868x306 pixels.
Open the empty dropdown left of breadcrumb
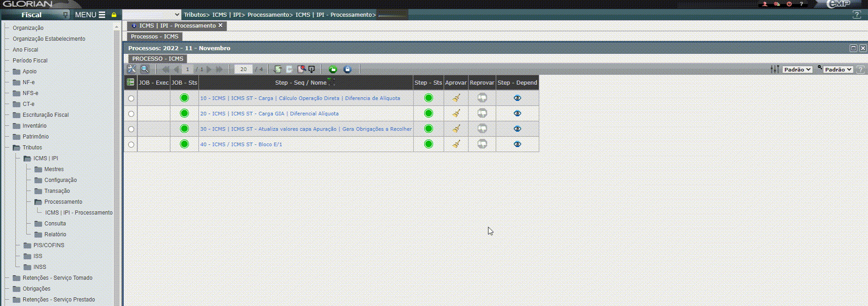point(151,14)
